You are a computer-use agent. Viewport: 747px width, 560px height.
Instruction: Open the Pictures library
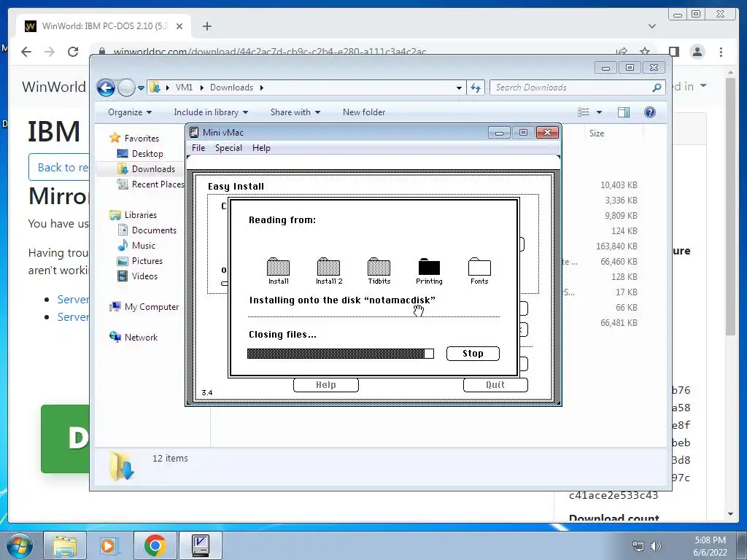pos(147,261)
